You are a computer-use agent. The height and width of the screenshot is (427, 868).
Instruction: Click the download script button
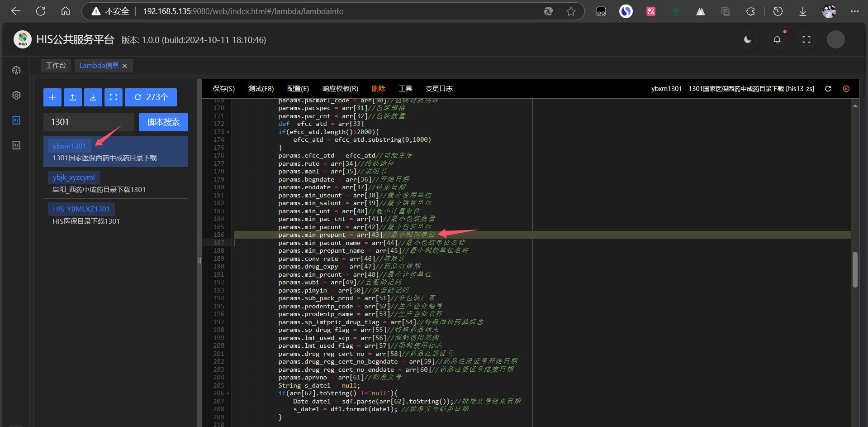[x=93, y=97]
